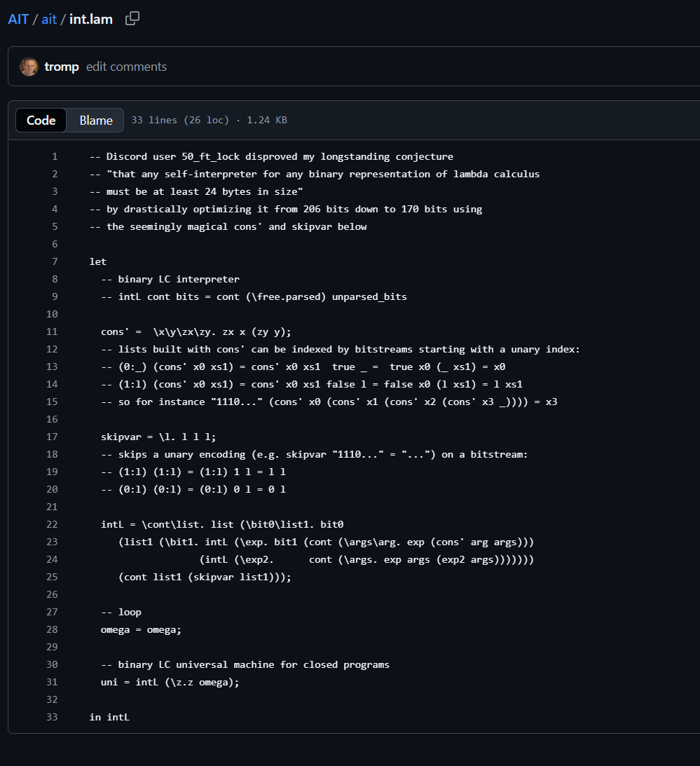This screenshot has height=766, width=700.
Task: Click the '(cont list1 (skipvar list1)));' line
Action: [205, 577]
